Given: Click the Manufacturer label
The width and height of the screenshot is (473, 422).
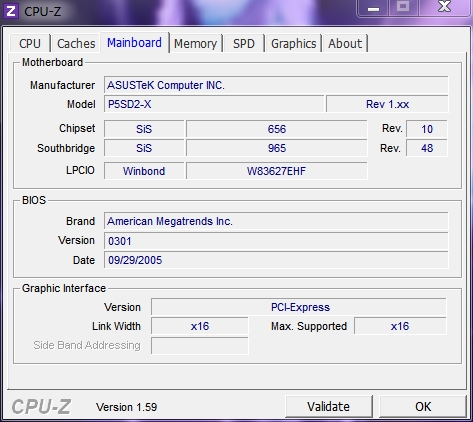Looking at the screenshot, I should click(x=63, y=85).
